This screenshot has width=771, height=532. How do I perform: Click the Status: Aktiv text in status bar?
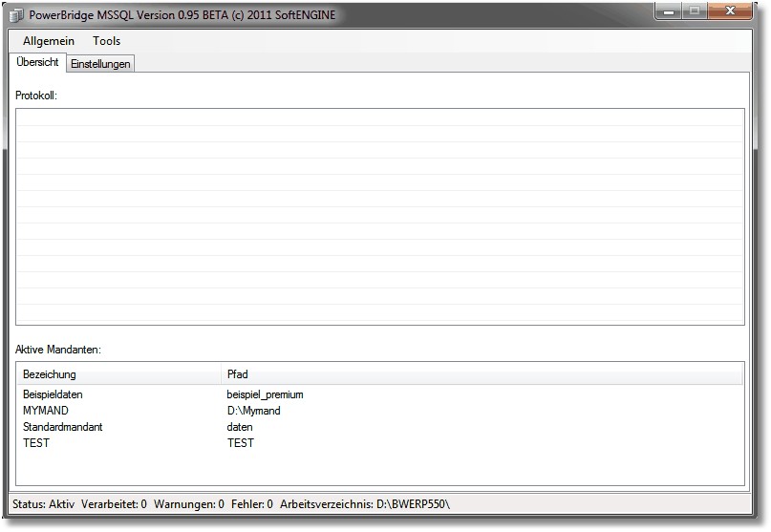(x=43, y=503)
